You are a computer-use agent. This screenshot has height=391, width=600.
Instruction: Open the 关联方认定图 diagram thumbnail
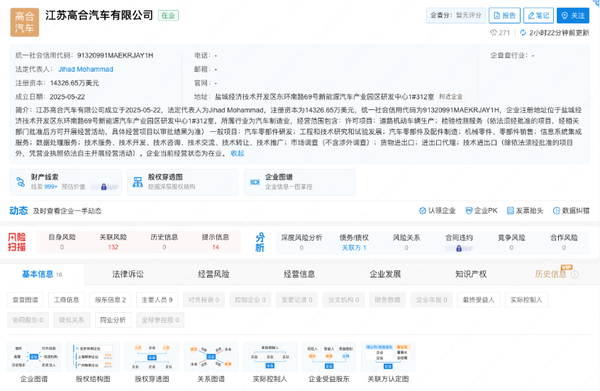[x=388, y=357]
